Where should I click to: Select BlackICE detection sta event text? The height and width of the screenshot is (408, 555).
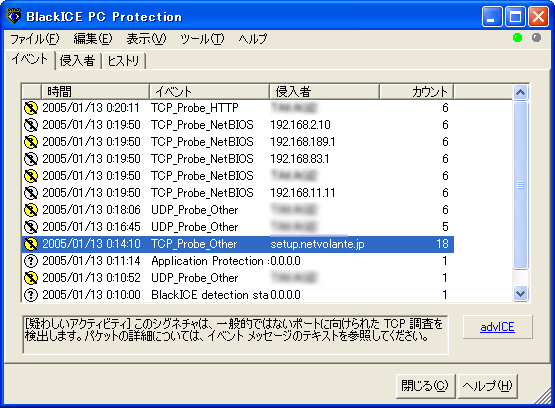(x=210, y=295)
